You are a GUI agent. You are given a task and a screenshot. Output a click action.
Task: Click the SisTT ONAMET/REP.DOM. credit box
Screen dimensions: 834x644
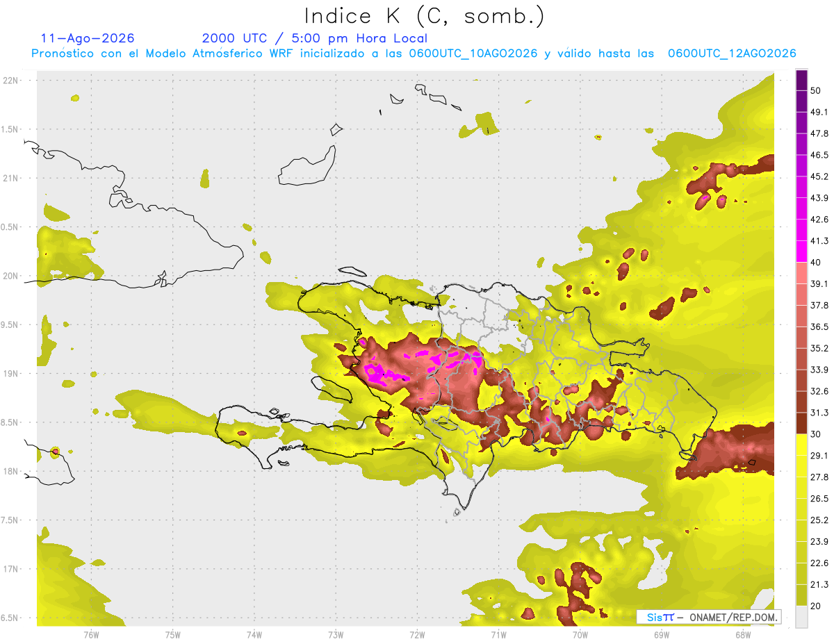click(708, 617)
